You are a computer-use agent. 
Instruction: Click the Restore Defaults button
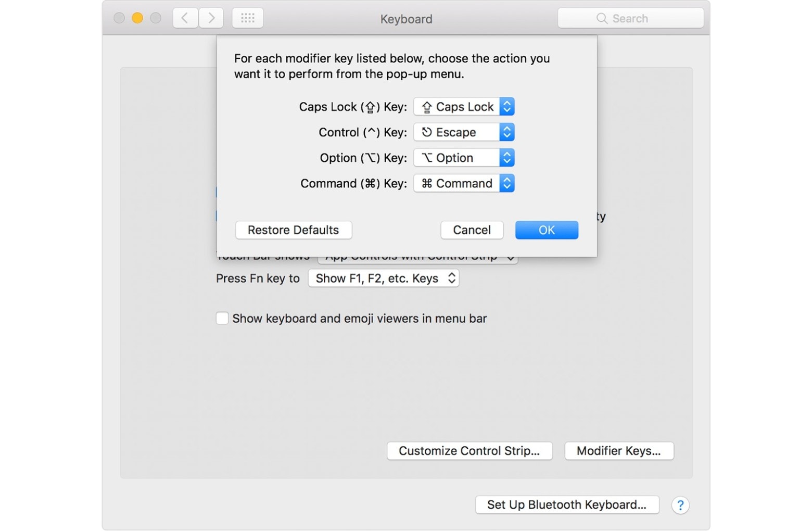point(293,230)
